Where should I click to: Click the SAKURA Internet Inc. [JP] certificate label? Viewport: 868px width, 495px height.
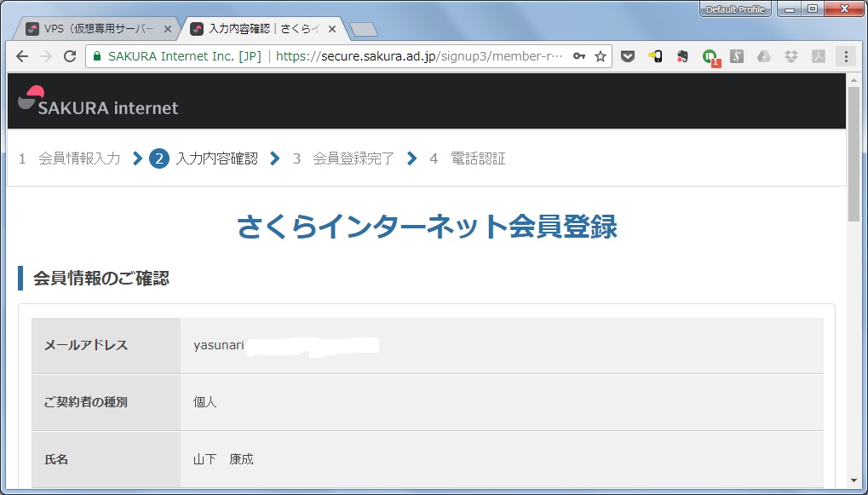pos(184,56)
